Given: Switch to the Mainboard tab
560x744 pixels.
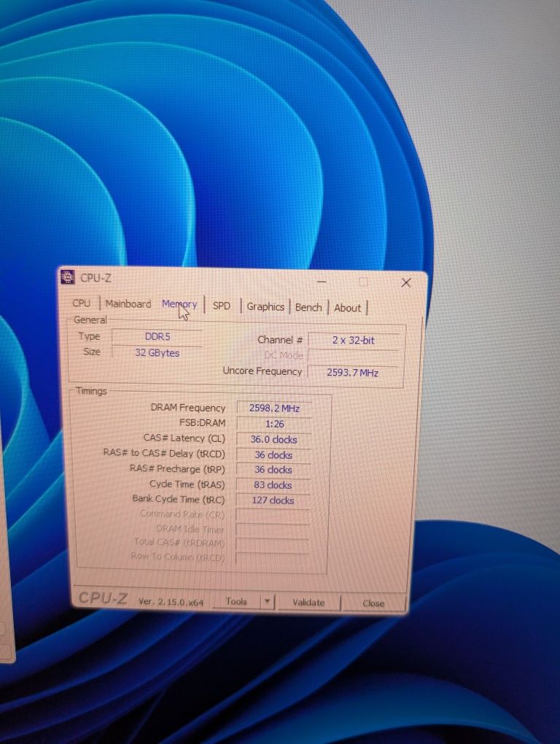Looking at the screenshot, I should 128,303.
